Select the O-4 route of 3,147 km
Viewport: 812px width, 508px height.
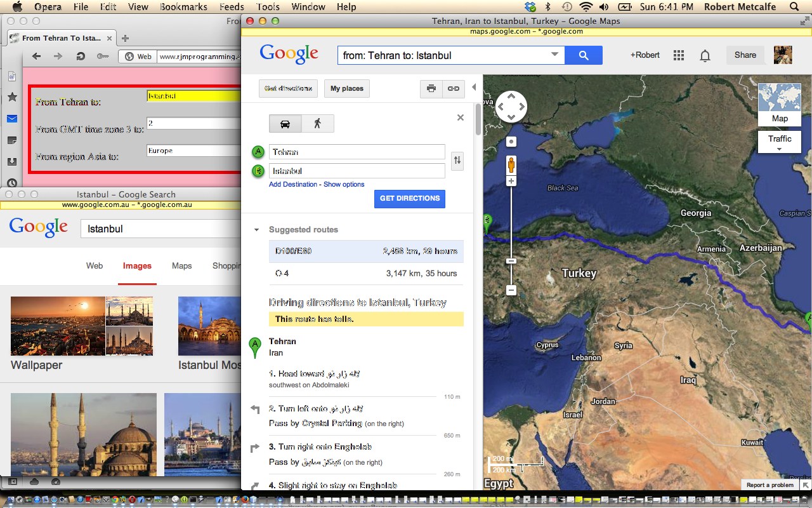click(x=366, y=274)
